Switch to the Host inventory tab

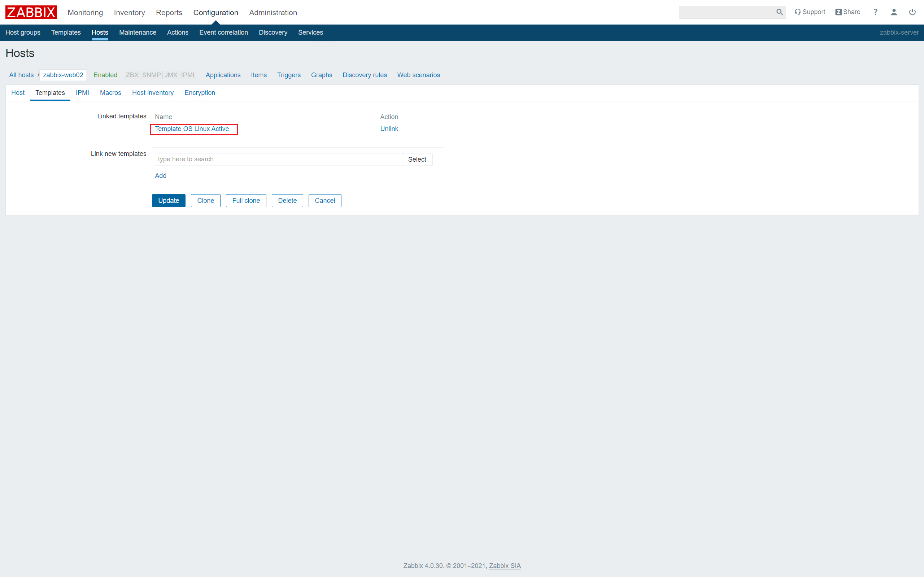coord(153,93)
